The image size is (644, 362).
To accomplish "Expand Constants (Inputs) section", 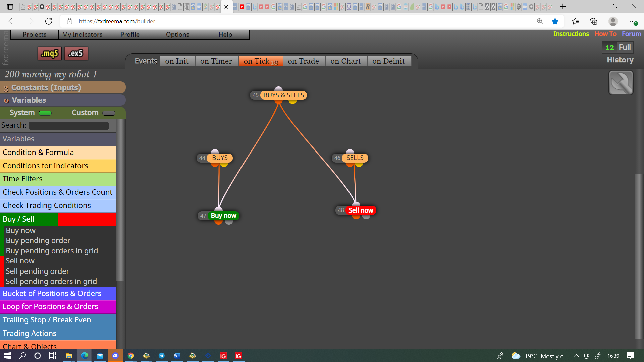I will click(63, 87).
